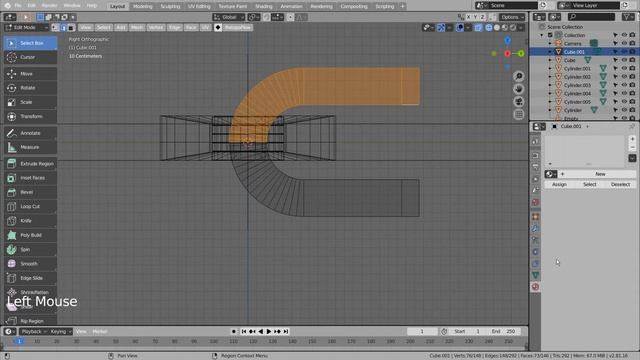Image resolution: width=640 pixels, height=360 pixels.
Task: Select the Loop Cut tool
Action: click(x=30, y=207)
